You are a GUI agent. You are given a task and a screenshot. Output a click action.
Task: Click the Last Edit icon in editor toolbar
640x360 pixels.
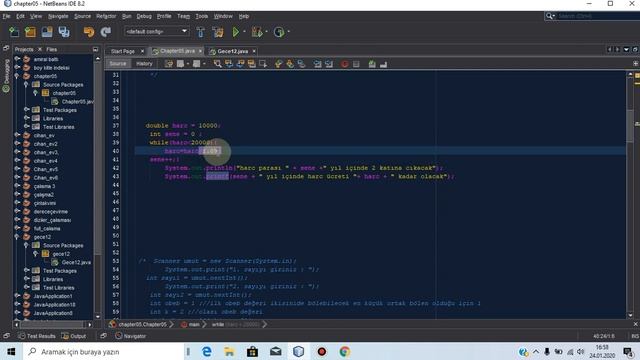pos(169,64)
